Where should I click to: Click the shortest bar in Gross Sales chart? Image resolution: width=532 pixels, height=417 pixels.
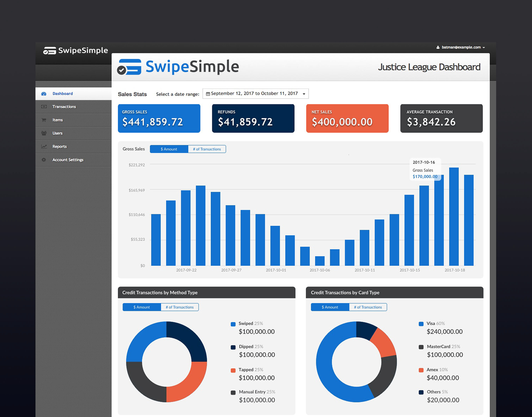[x=320, y=261]
